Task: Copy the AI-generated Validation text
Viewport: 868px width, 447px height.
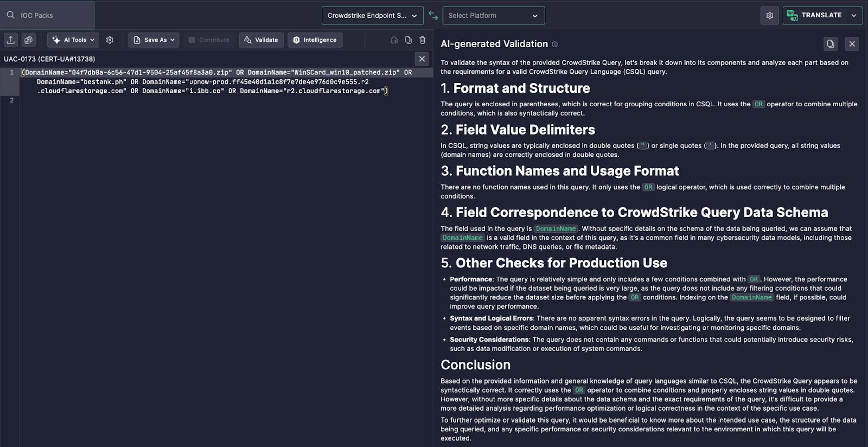Action: [x=830, y=44]
